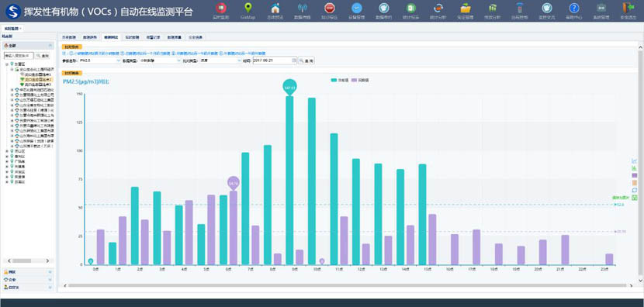This screenshot has width=644, height=307.
Task: Collapse the 全部 panel header arrow
Action: point(50,46)
